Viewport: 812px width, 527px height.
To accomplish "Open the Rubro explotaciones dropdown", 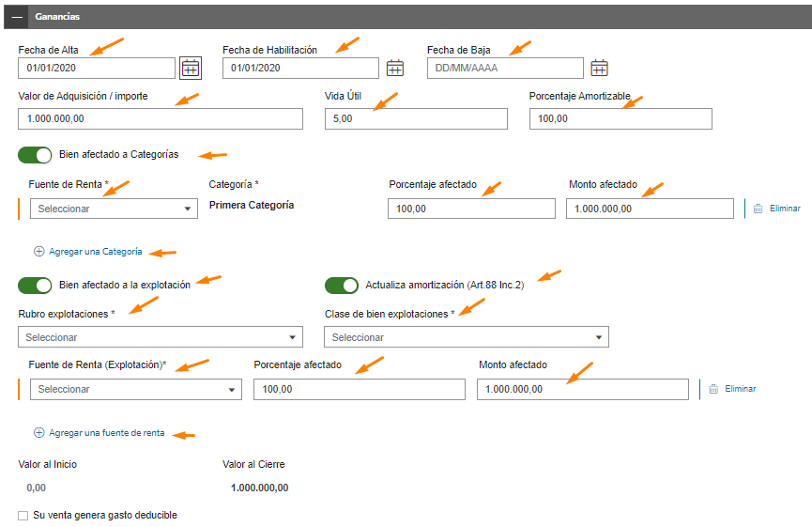I will (x=161, y=337).
